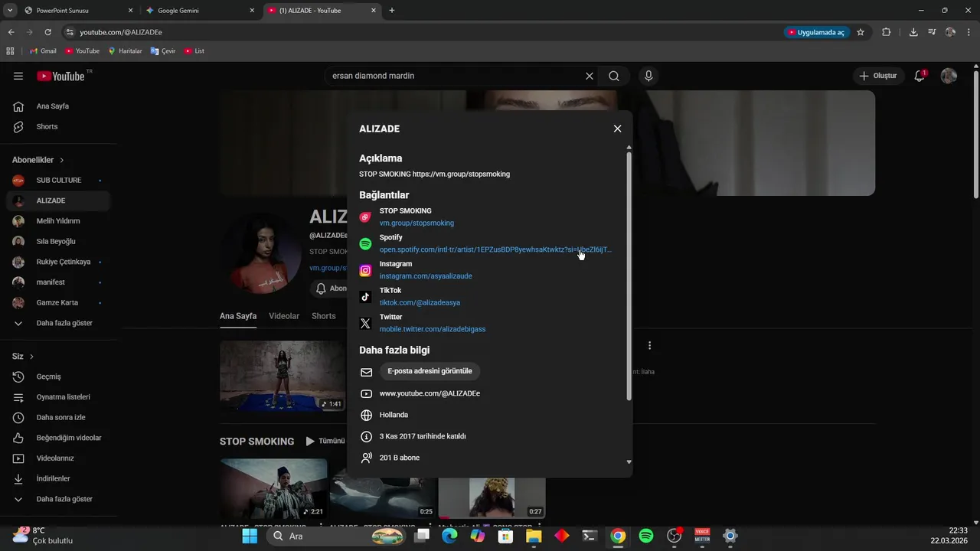The width and height of the screenshot is (980, 551).
Task: Expand the Abonelikler section
Action: click(38, 160)
